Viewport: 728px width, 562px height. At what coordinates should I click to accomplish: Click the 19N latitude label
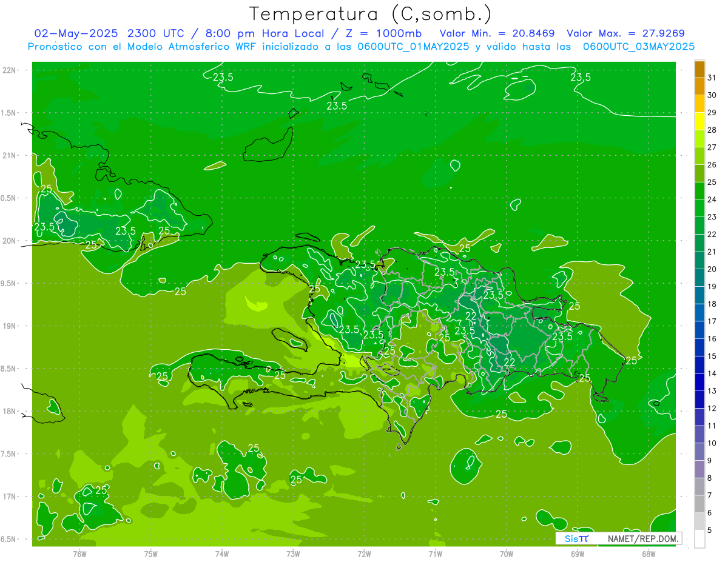click(x=9, y=326)
